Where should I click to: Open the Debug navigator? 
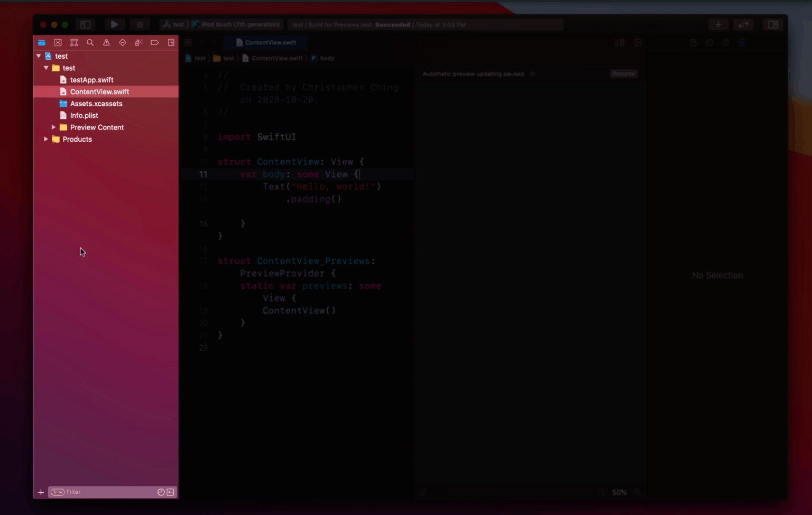point(139,42)
